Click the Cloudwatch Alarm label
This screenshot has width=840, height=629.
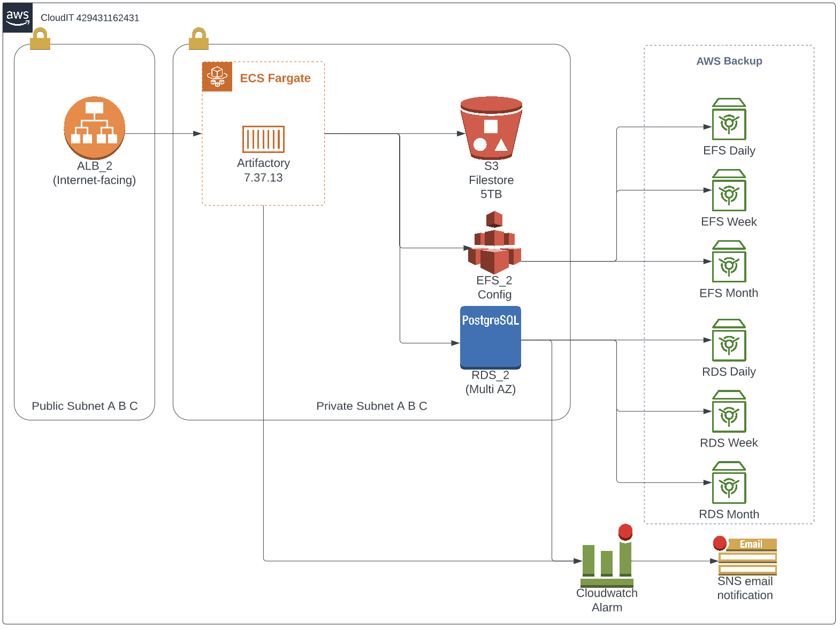(607, 600)
